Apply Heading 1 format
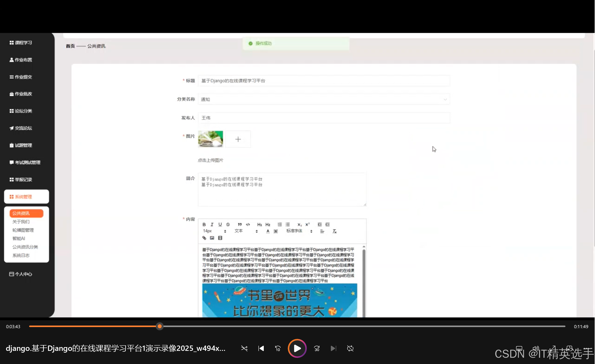The height and width of the screenshot is (364, 595). [x=260, y=224]
